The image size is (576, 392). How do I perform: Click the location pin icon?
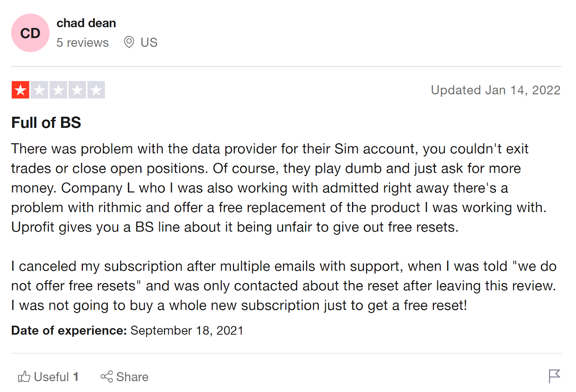129,42
